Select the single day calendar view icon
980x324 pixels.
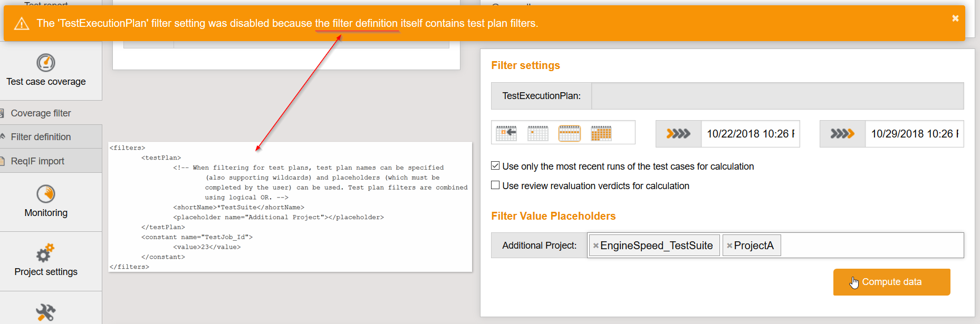(538, 132)
